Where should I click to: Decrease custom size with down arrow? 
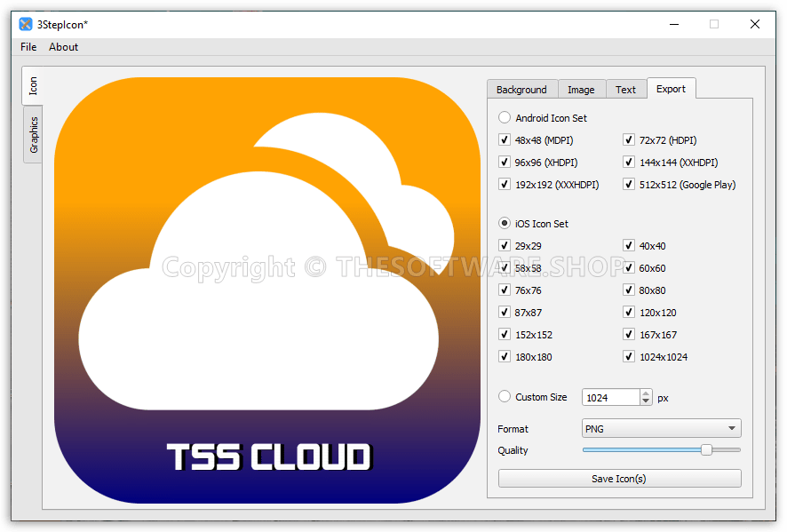click(x=646, y=401)
